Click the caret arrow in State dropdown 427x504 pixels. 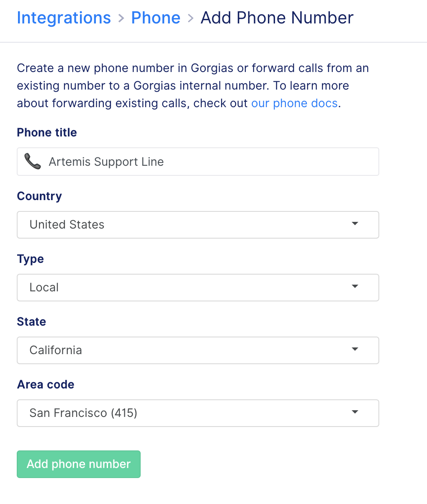(355, 350)
